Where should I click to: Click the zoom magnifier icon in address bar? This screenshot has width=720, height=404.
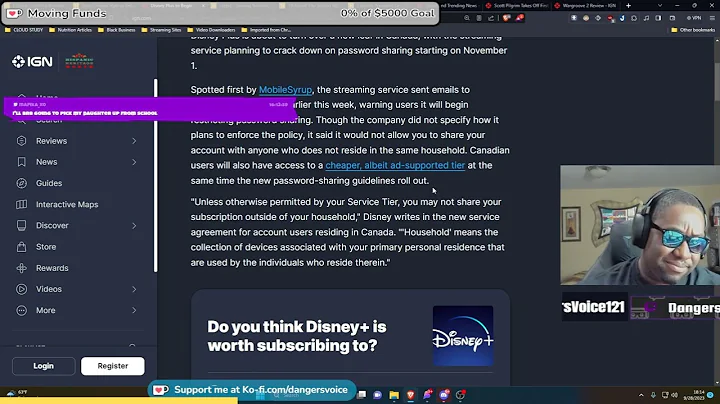point(467,18)
